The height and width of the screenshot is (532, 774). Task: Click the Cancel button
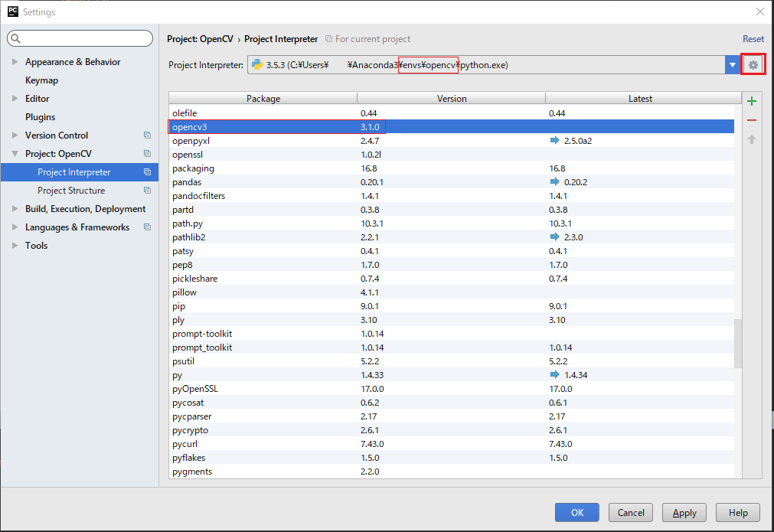(x=630, y=513)
